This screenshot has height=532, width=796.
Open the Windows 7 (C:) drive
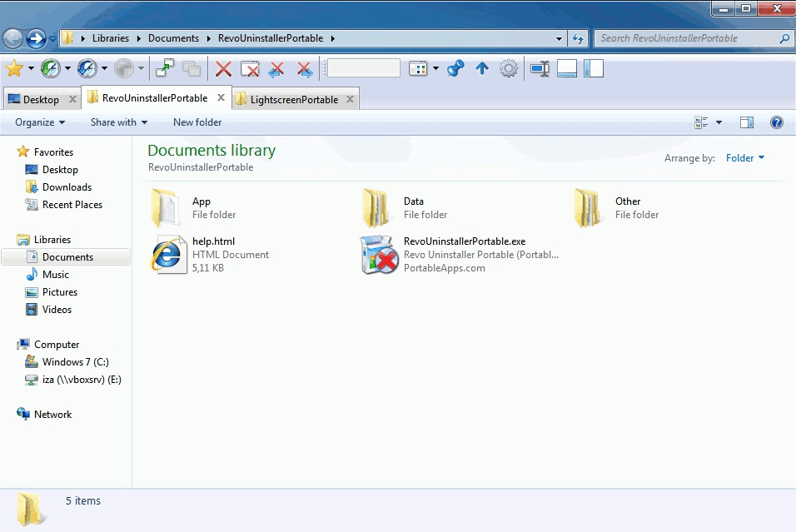click(x=75, y=362)
